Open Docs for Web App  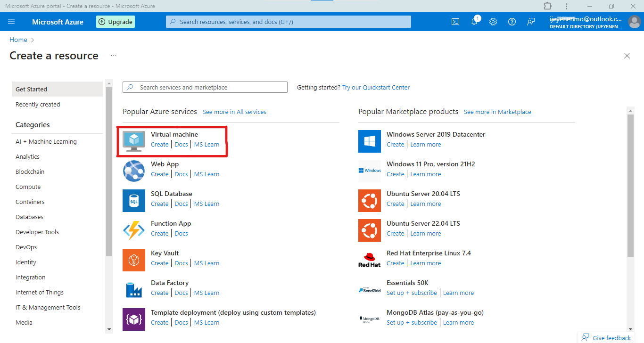(182, 174)
